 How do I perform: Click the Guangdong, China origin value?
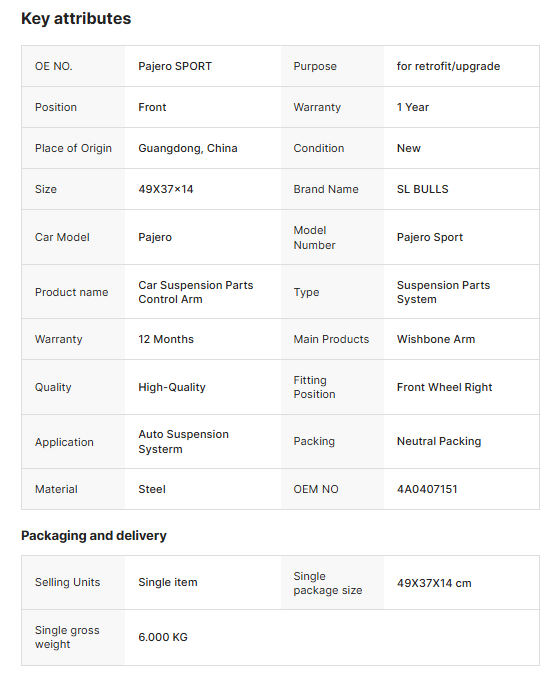188,148
